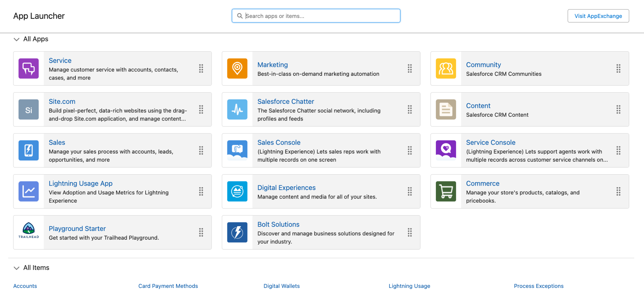The height and width of the screenshot is (291, 644).
Task: Launch the Sales Console link
Action: point(279,142)
